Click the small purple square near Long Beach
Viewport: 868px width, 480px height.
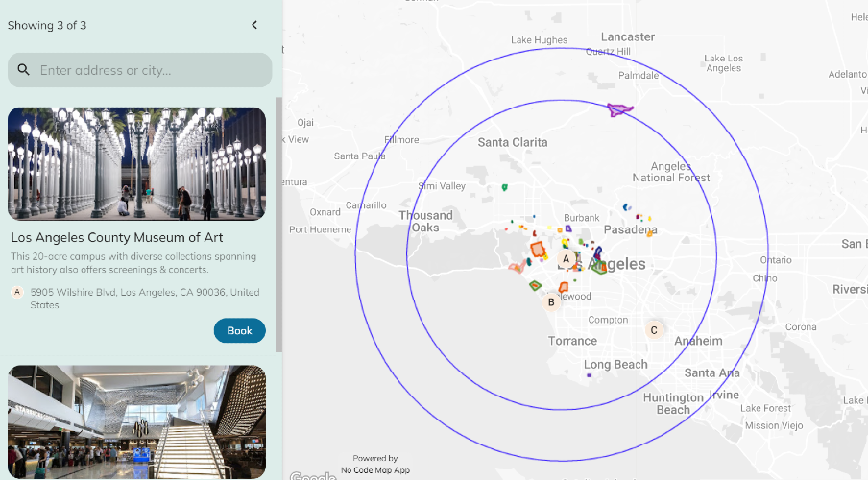[589, 375]
